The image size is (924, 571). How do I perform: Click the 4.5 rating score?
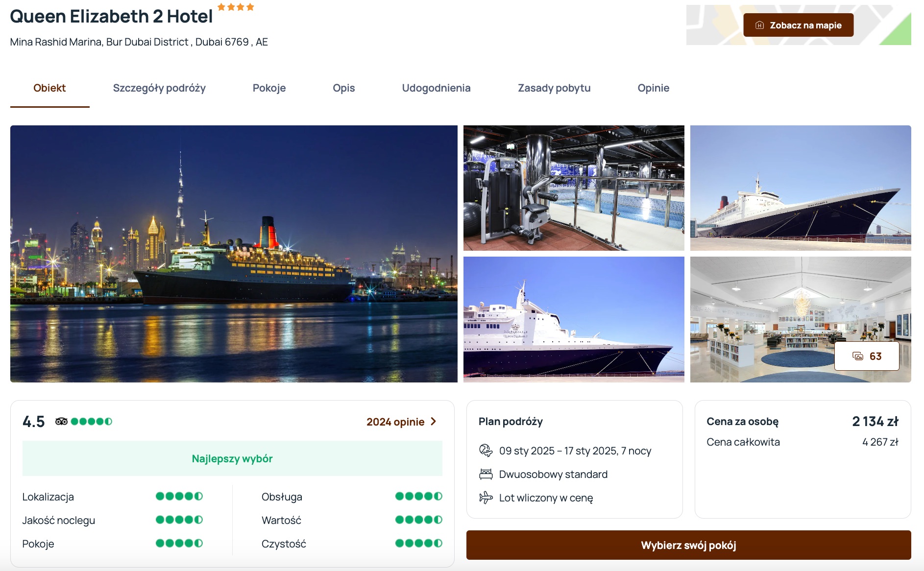click(33, 422)
